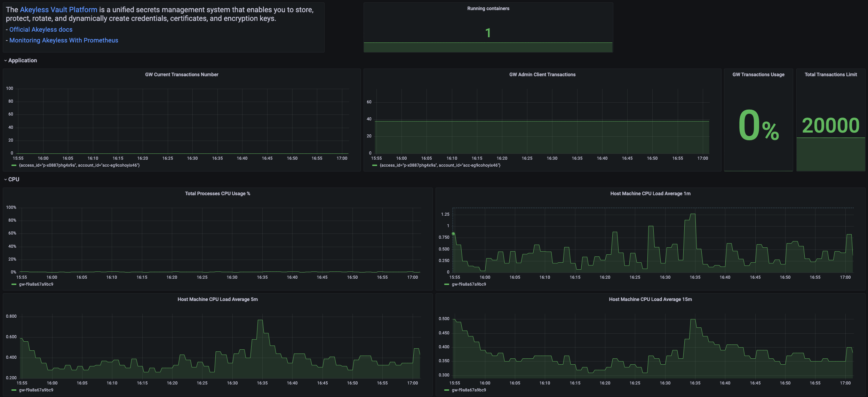Viewport: 868px width, 397px height.
Task: Toggle gw-f9a8a67a9bc9 series in Total Processes CPU legend
Action: [x=36, y=285]
